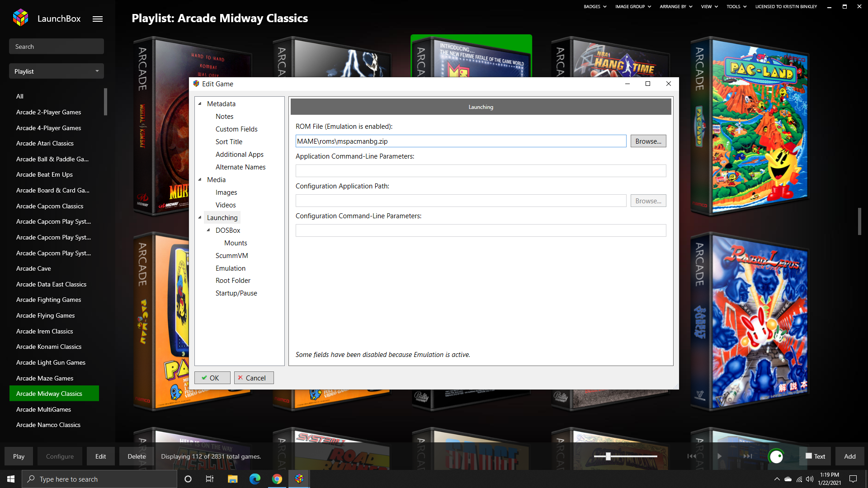Select Notes in Edit Game tree
868x488 pixels.
point(224,116)
